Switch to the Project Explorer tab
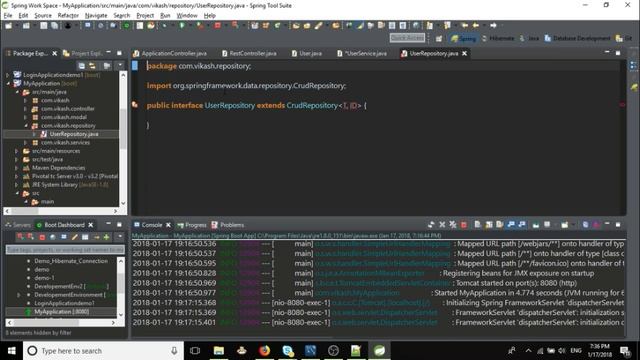 point(82,53)
